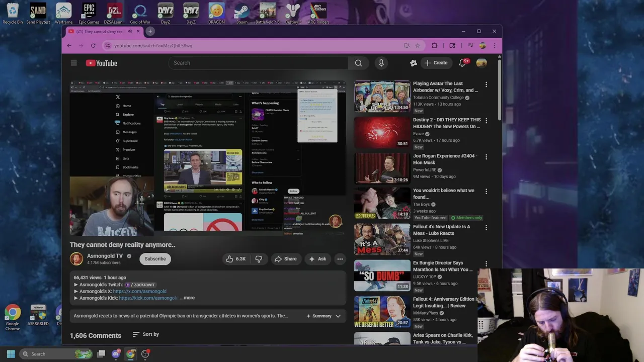This screenshot has width=644, height=362.
Task: Bookmark this page with the star
Action: 417,45
